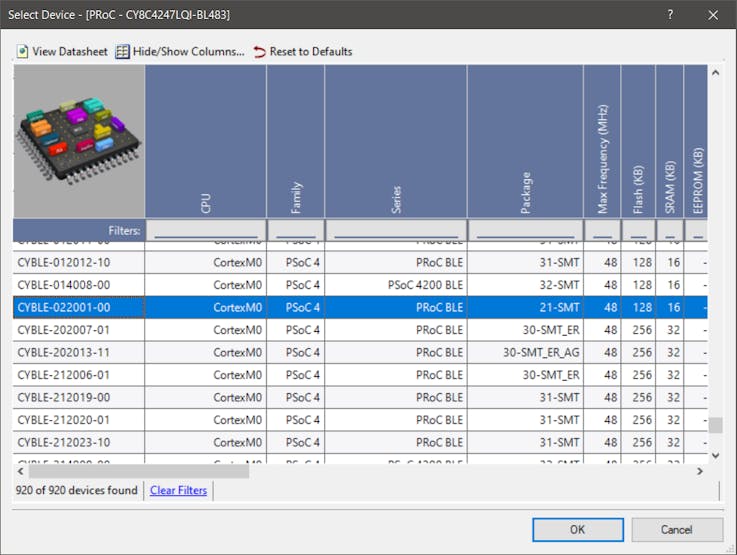
Task: Click the PSoC chip thumbnail image
Action: 78,141
